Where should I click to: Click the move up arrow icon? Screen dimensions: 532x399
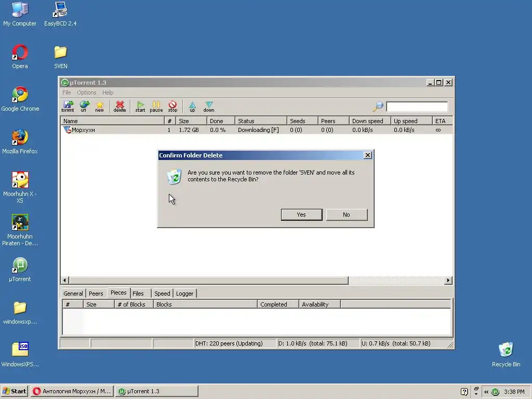(x=192, y=106)
